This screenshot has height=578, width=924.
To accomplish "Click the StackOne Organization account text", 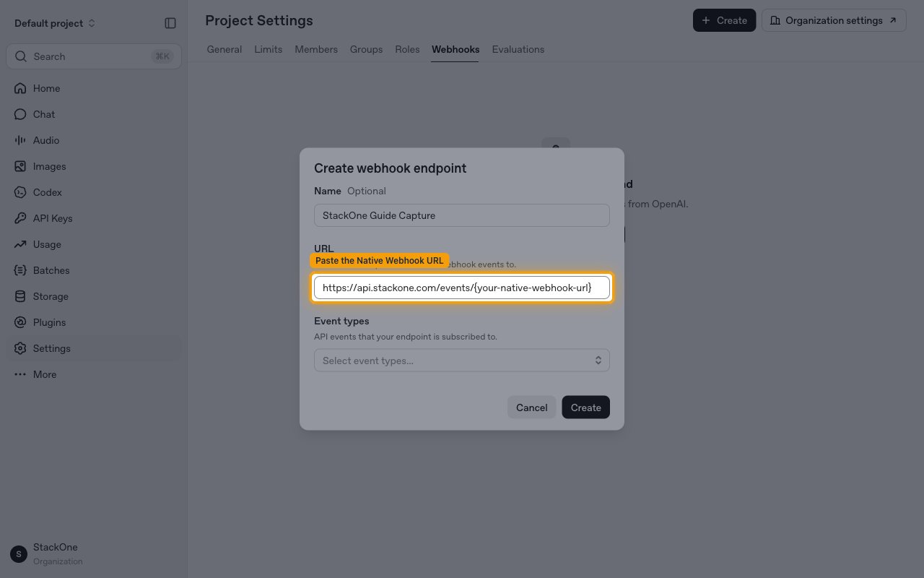I will 58,554.
